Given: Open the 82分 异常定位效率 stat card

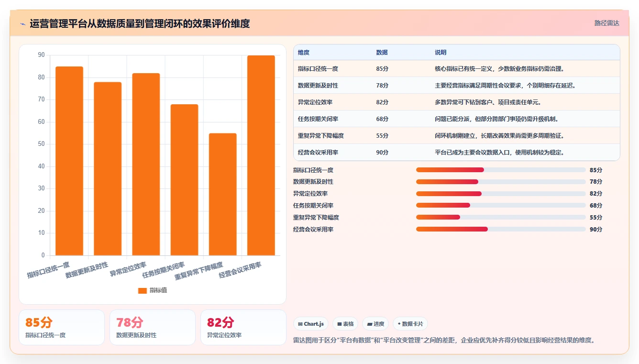Looking at the screenshot, I should [243, 327].
